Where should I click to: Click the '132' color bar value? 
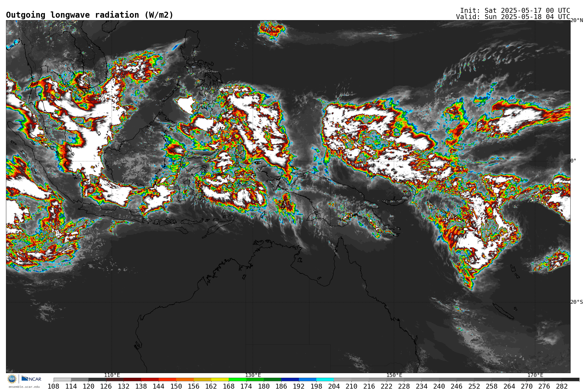[124, 386]
